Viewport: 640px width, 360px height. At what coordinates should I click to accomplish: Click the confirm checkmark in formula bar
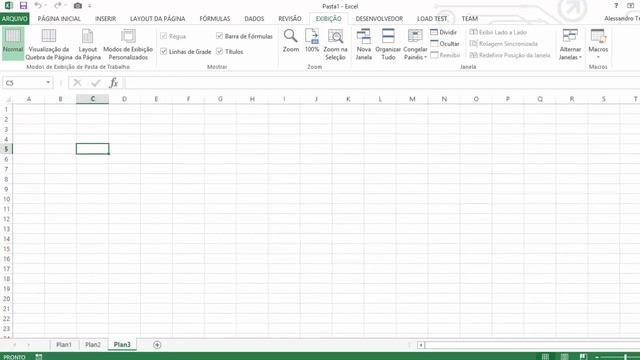click(x=96, y=83)
